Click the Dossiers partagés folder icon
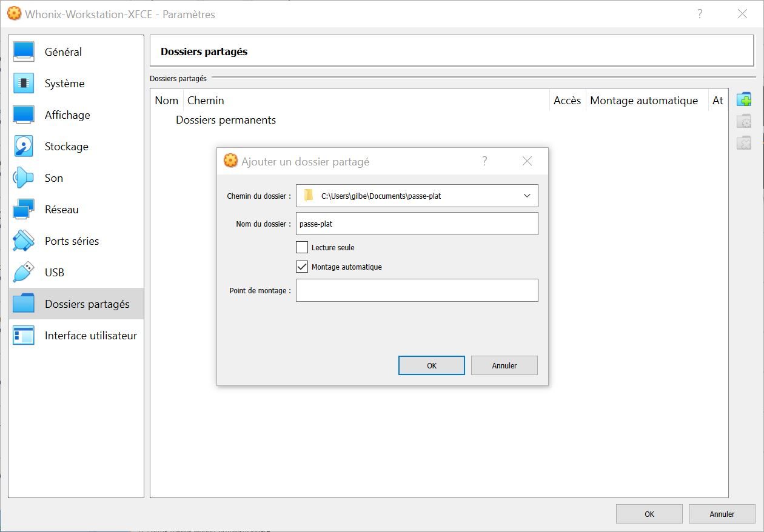This screenshot has height=532, width=764. point(24,304)
